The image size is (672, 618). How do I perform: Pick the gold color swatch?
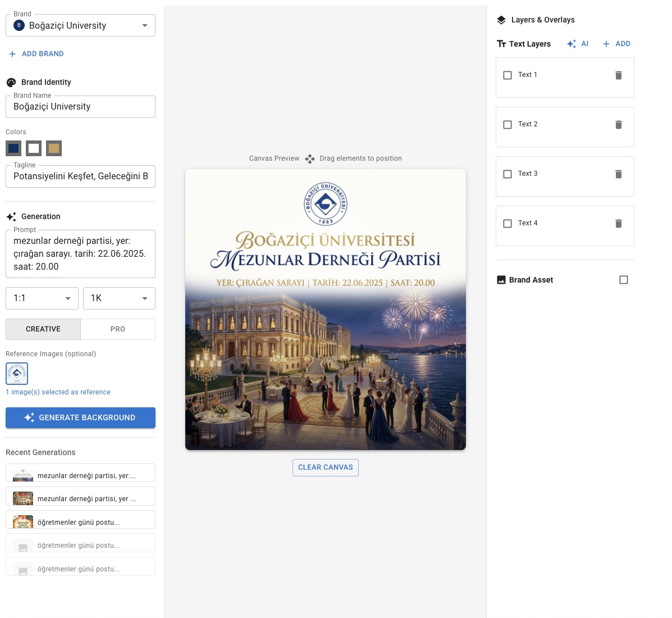[53, 148]
